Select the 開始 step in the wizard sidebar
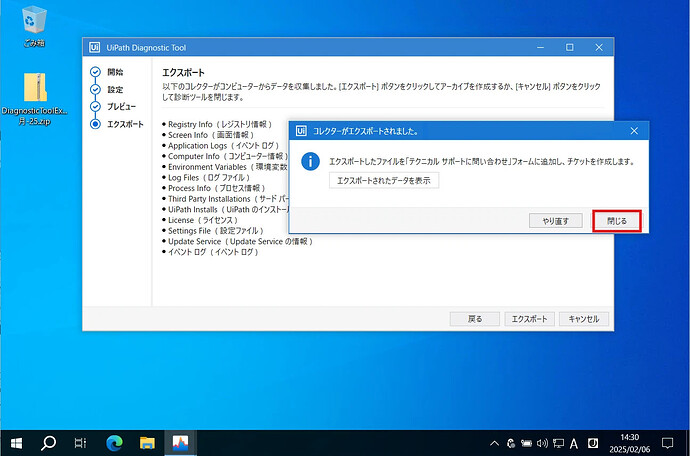 point(107,72)
